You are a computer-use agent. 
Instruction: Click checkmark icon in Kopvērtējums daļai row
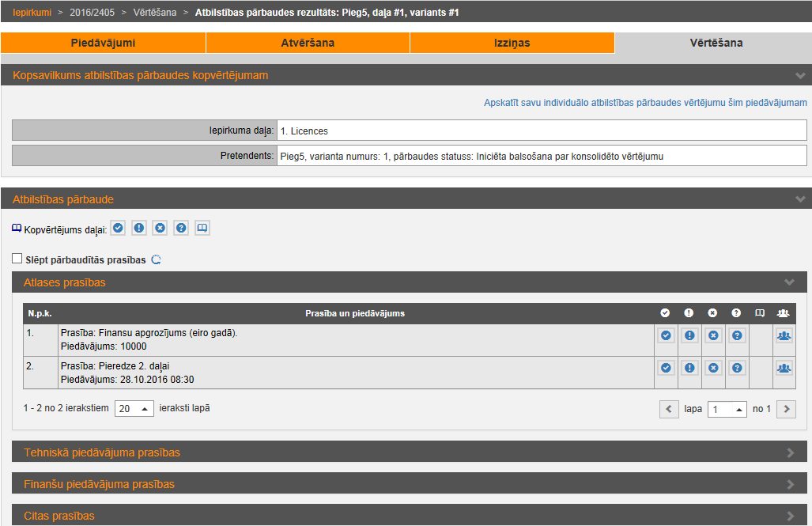click(x=118, y=229)
